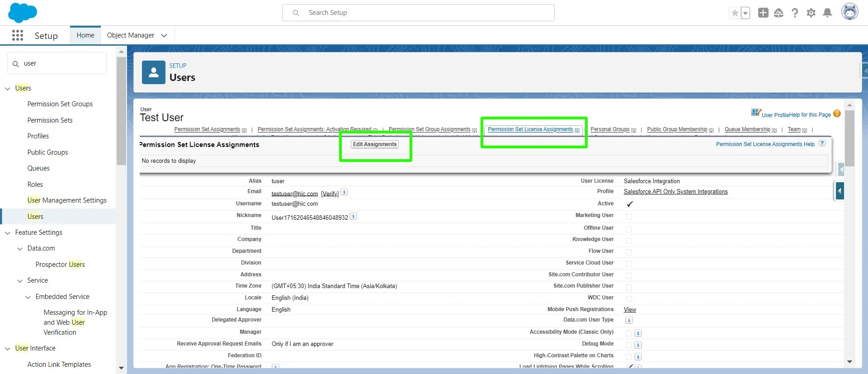Open the user avatar profile menu
Screen dimensions: 868x374
849,12
